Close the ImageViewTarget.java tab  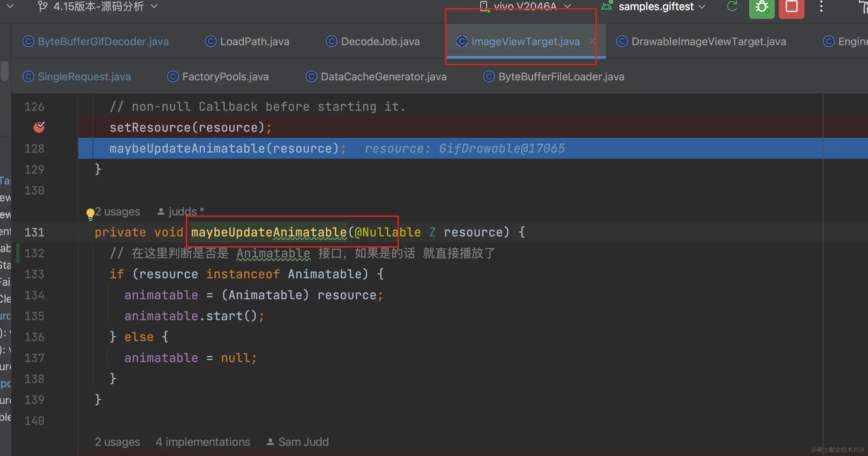(592, 41)
